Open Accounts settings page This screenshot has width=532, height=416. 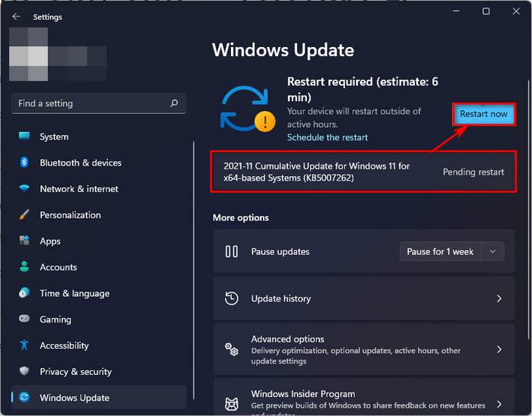99,267
